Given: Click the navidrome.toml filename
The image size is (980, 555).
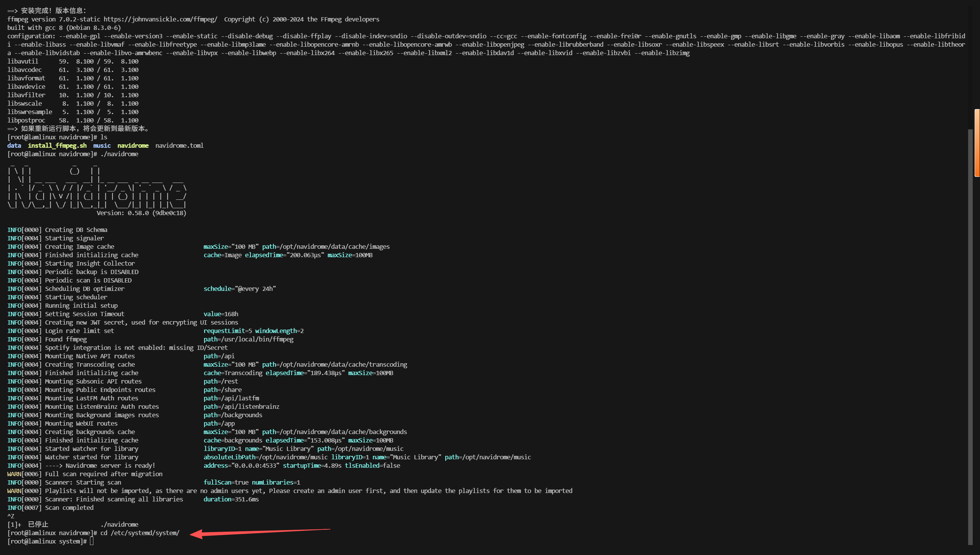Looking at the screenshot, I should click(179, 145).
